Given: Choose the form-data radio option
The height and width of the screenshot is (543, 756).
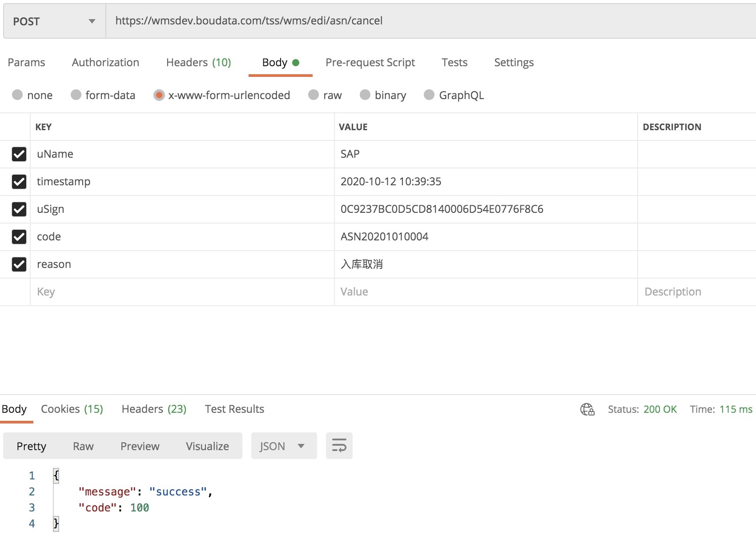Looking at the screenshot, I should (x=76, y=95).
